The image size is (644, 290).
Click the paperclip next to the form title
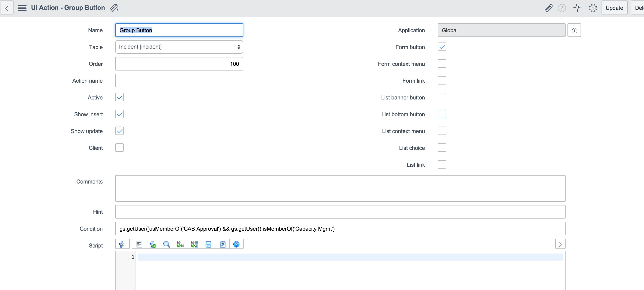tap(114, 8)
